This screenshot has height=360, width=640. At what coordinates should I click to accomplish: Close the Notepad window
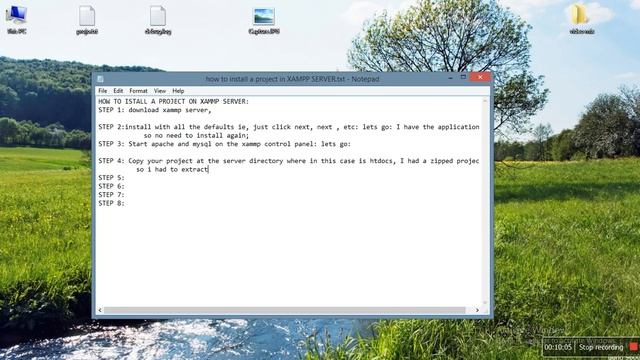(x=480, y=77)
